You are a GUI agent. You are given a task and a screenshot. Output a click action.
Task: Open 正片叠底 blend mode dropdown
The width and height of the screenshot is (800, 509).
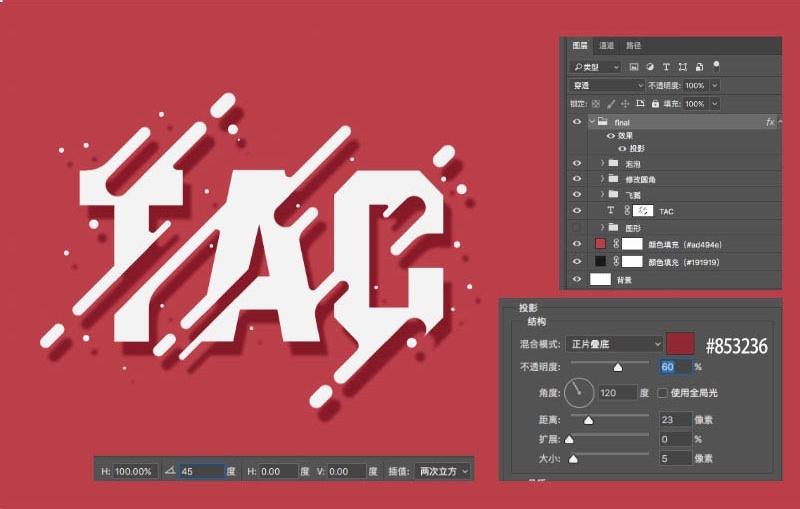(614, 344)
